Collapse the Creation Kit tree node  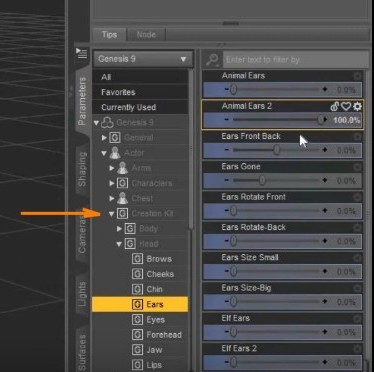click(112, 214)
